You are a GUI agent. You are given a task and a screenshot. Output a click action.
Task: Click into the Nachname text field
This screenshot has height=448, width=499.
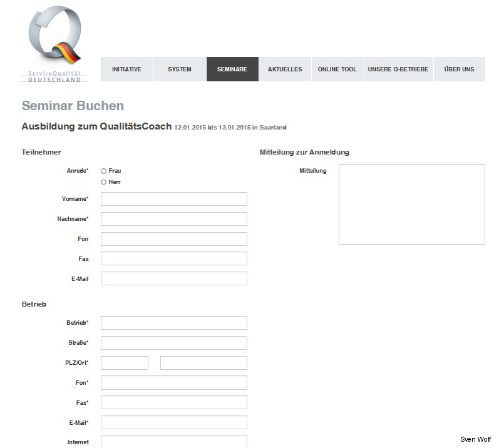click(x=173, y=219)
